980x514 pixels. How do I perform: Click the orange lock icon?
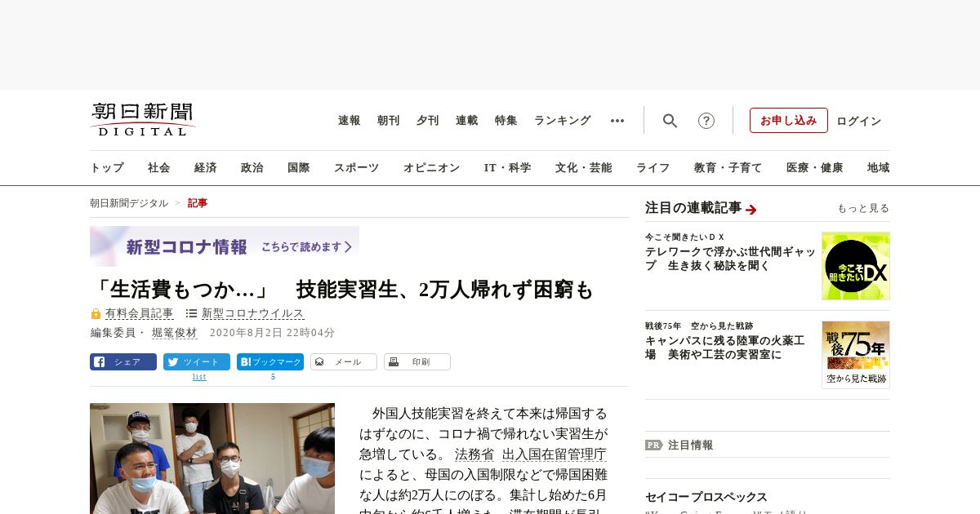pos(96,314)
